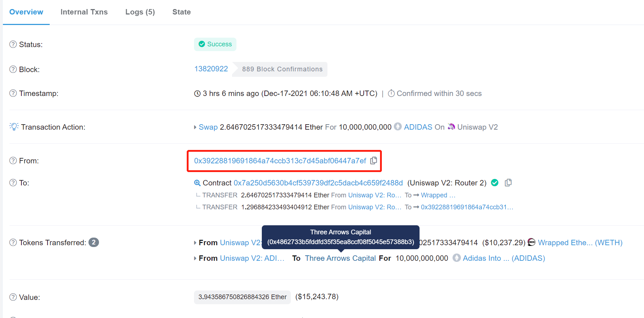
Task: Click the help icon beside Block
Action: 13,69
